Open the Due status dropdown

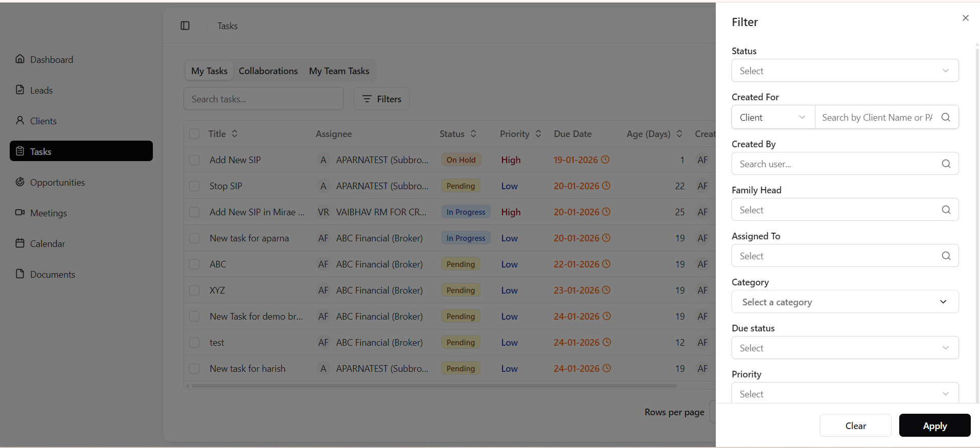click(x=845, y=348)
